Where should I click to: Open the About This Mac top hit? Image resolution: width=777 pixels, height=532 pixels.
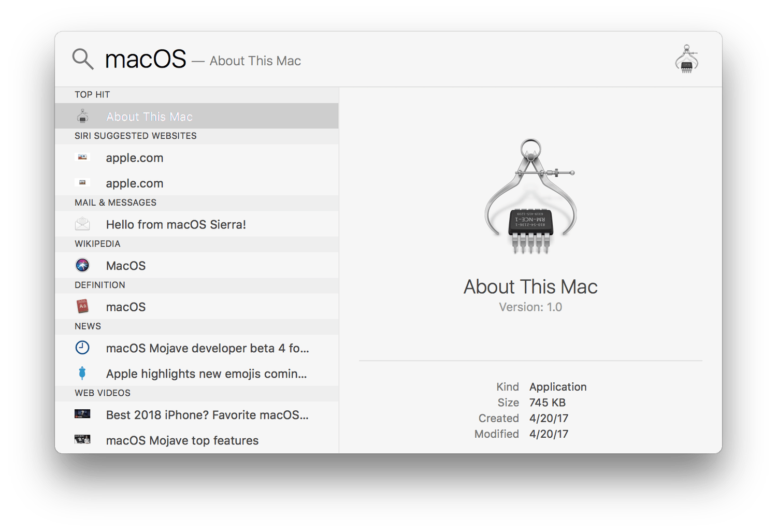click(149, 117)
